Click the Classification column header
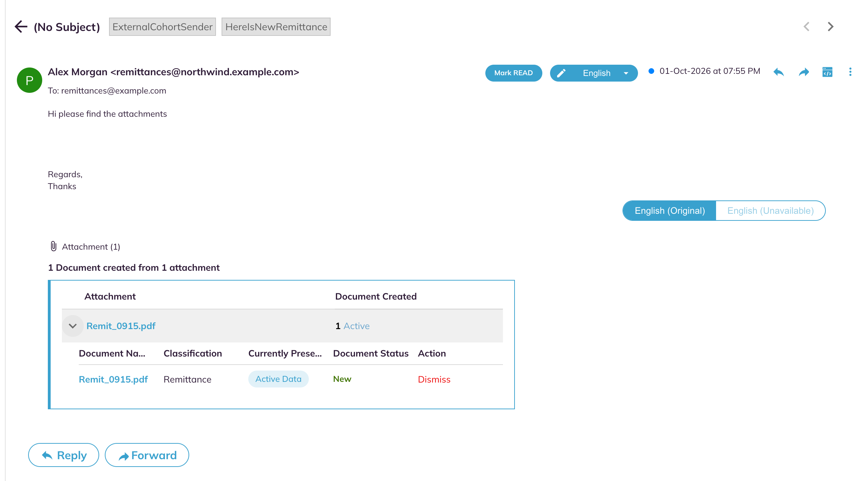The width and height of the screenshot is (868, 481). pyautogui.click(x=193, y=353)
